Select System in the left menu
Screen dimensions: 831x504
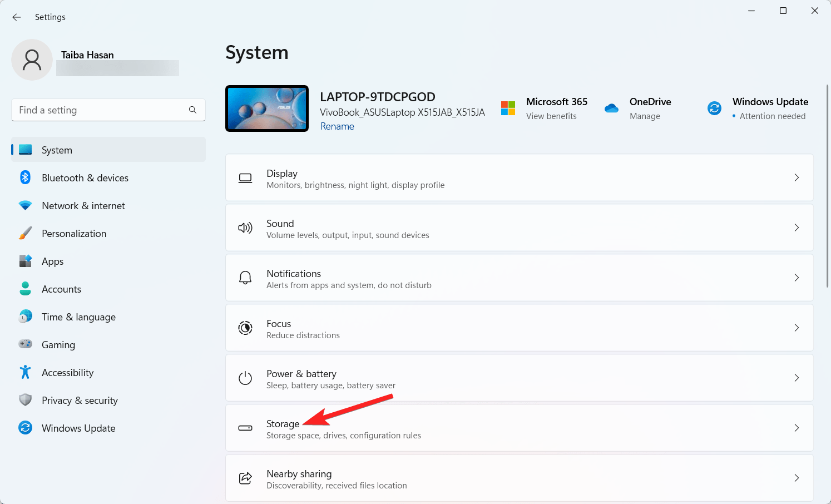57,150
